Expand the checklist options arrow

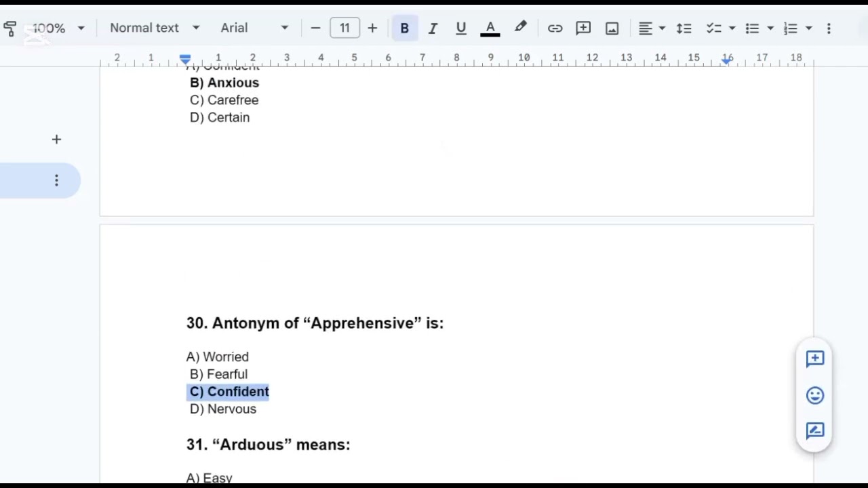[732, 28]
